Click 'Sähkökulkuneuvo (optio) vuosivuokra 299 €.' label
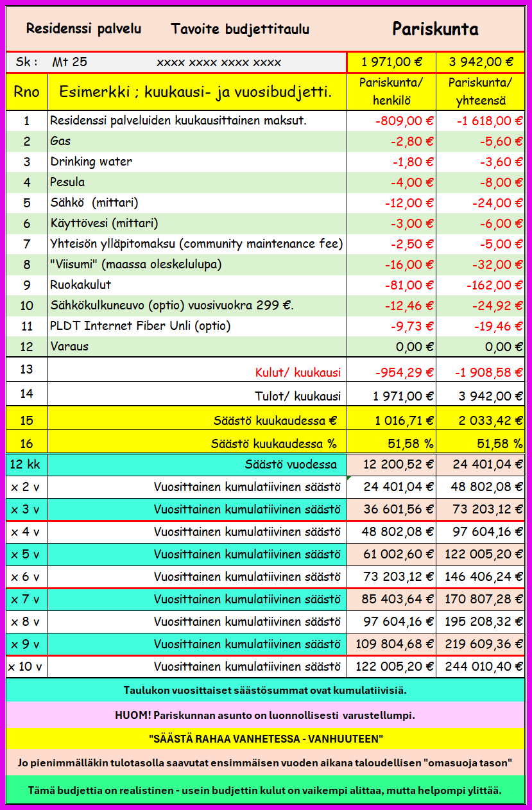Viewport: 532px width, 810px height. point(172,306)
